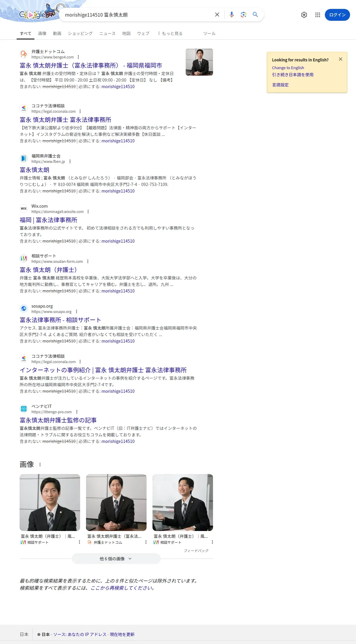
Task: Open 富永法律事務所 - 相談サポート result
Action: tap(61, 320)
